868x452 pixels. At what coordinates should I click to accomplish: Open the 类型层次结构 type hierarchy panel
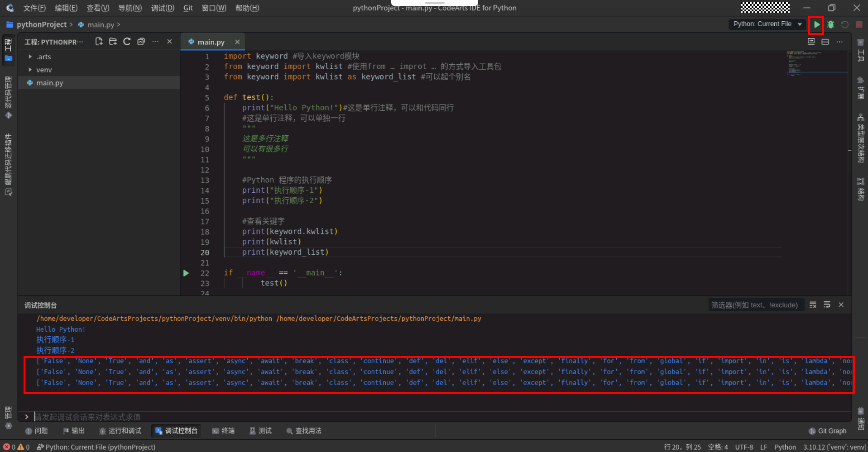point(861,138)
